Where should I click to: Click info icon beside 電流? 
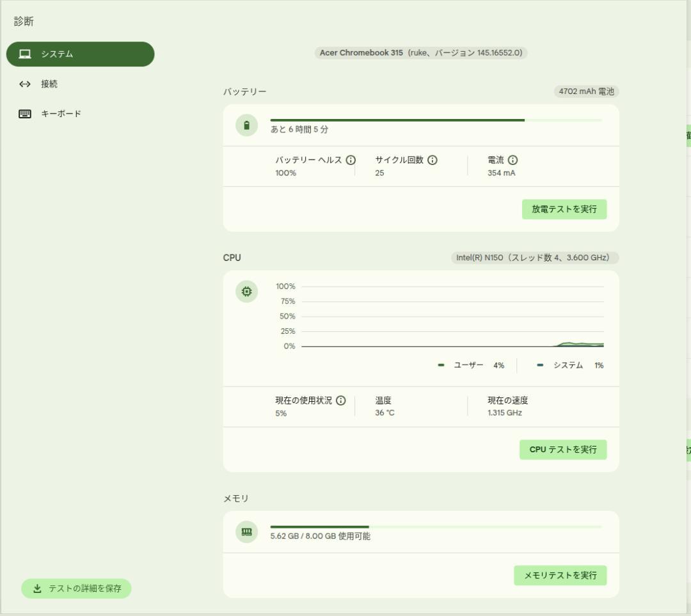[512, 160]
